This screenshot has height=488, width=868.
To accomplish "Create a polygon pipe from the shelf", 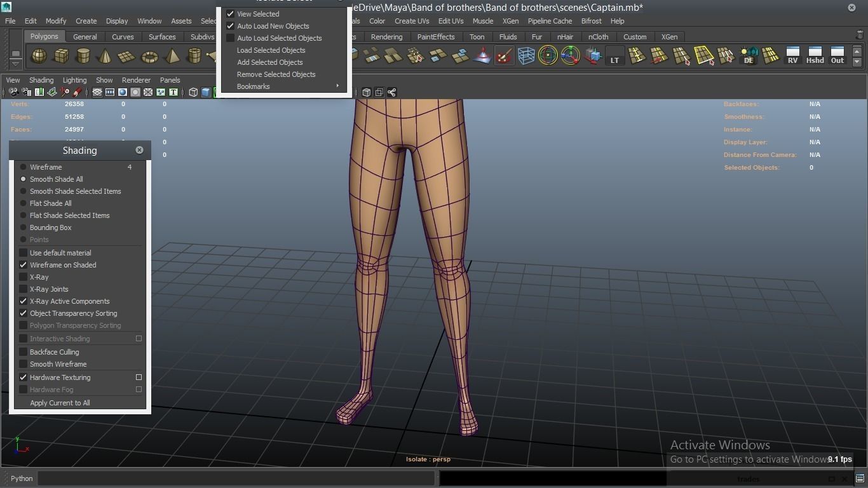I will pos(194,57).
